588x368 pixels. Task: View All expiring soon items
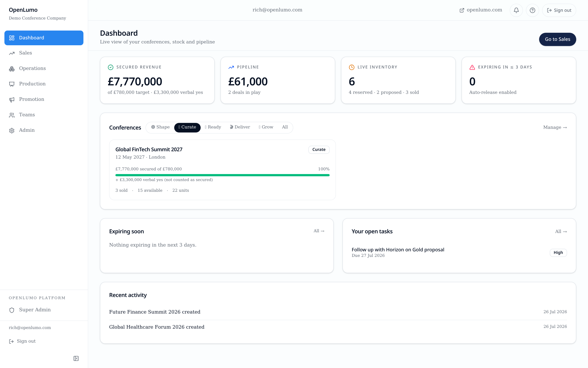(319, 231)
